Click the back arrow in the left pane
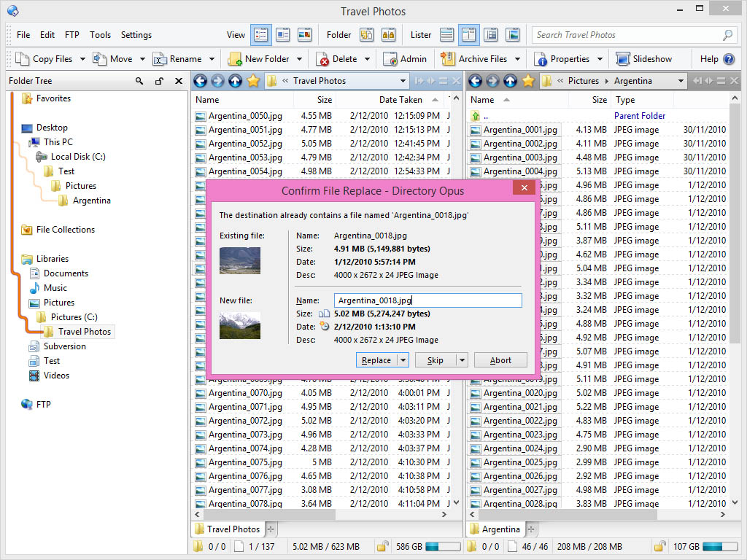 click(200, 81)
